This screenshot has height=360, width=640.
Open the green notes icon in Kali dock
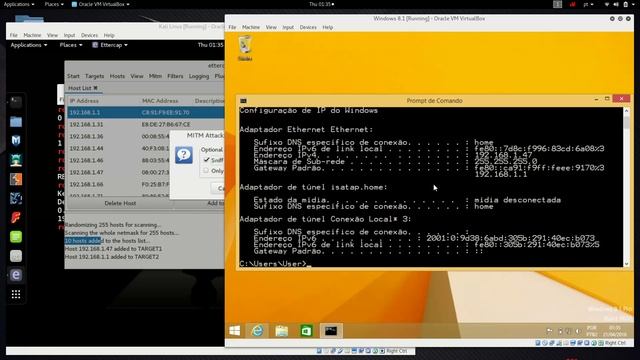16,237
